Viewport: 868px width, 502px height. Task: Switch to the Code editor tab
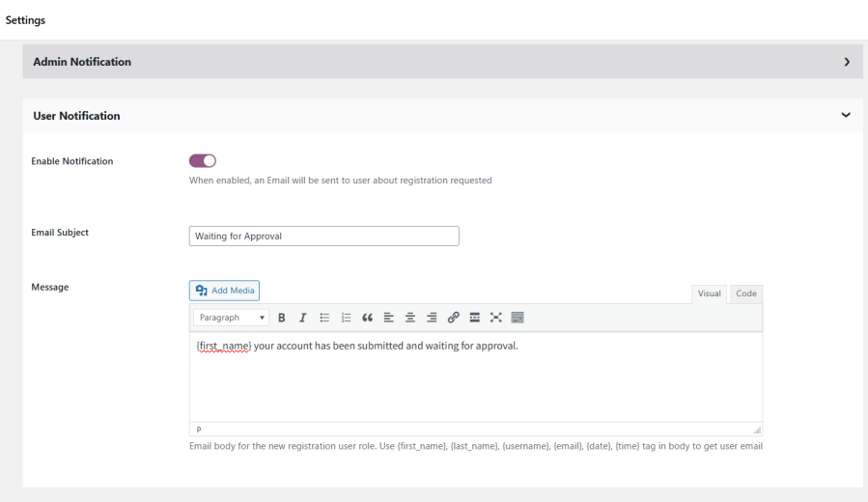click(746, 293)
